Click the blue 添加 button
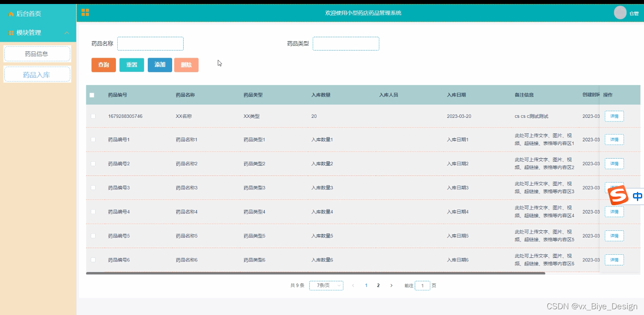 tap(160, 65)
